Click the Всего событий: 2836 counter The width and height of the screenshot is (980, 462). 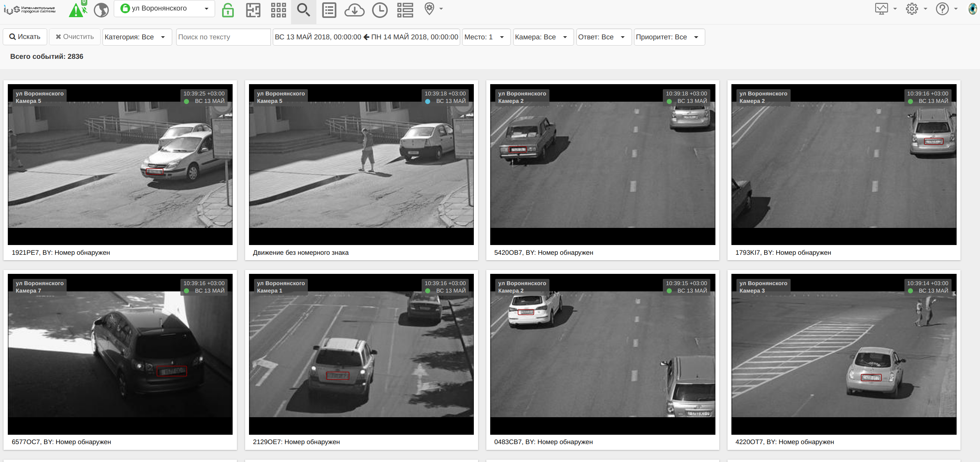click(47, 56)
